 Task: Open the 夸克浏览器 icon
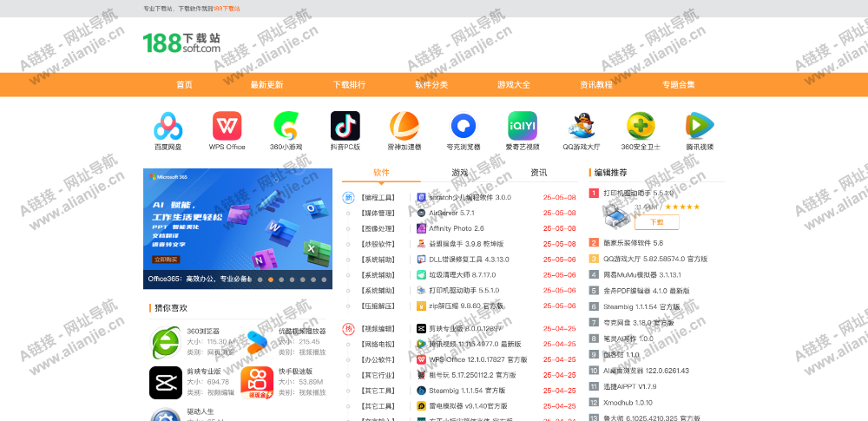coord(464,126)
